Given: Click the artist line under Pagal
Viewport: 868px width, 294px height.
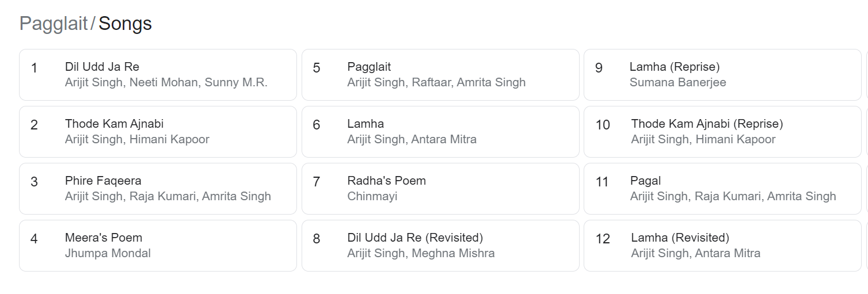Looking at the screenshot, I should tap(733, 196).
